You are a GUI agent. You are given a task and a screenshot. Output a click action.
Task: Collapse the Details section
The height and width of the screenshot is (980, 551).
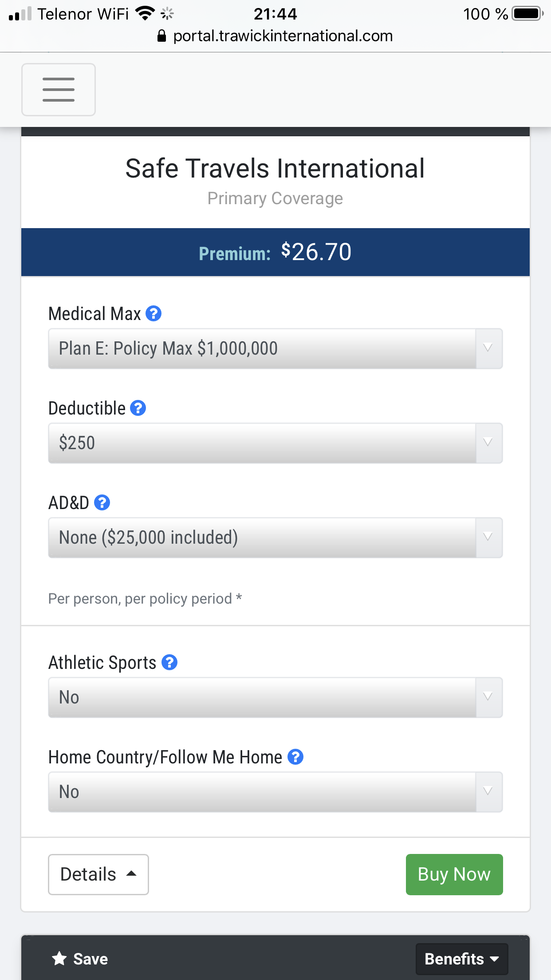pos(98,874)
